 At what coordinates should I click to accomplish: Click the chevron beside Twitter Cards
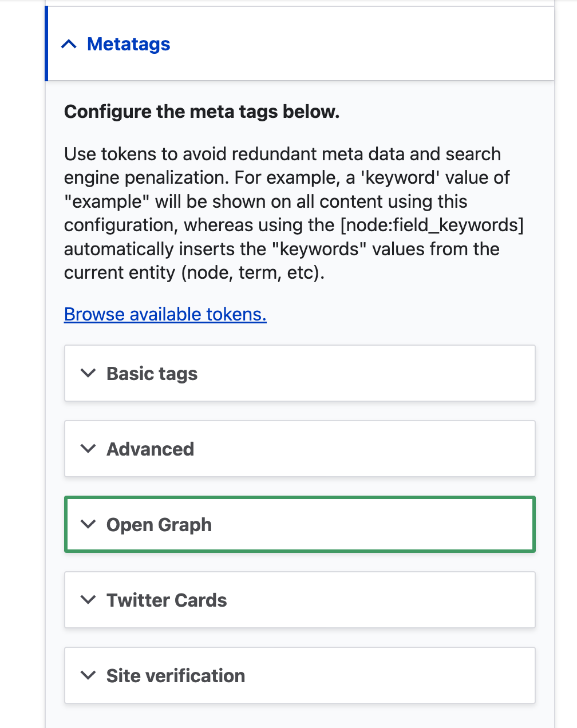pyautogui.click(x=88, y=600)
